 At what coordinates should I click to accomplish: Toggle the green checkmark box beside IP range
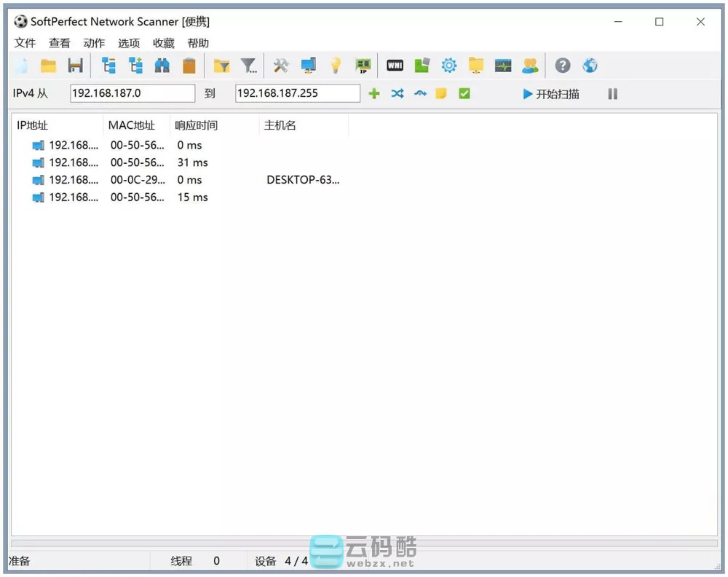464,94
